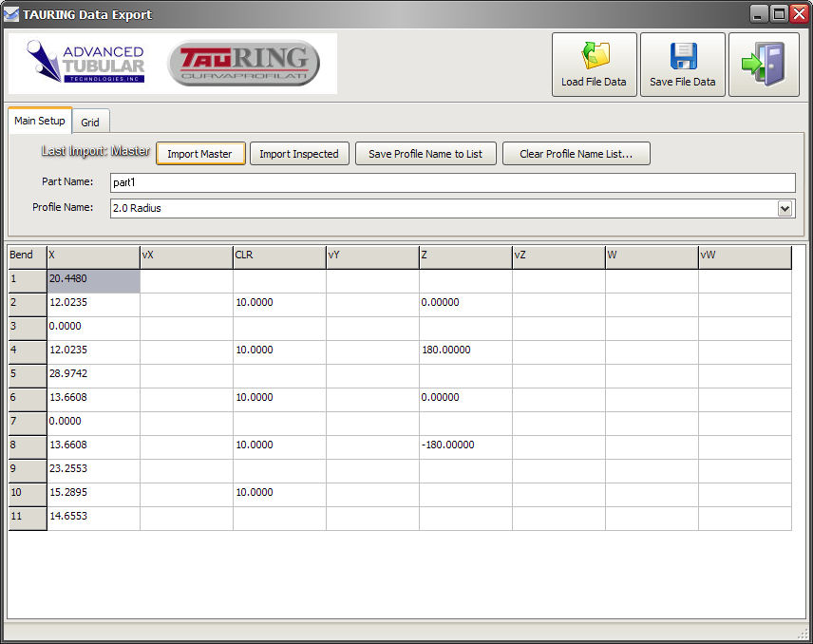
Task: Click the CLR column header
Action: point(279,256)
